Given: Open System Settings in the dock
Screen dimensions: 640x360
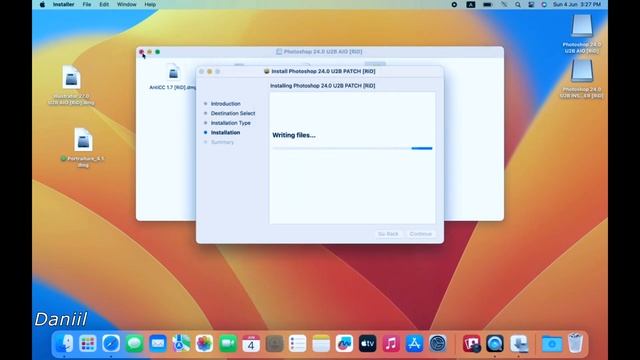Looking at the screenshot, I should [438, 343].
